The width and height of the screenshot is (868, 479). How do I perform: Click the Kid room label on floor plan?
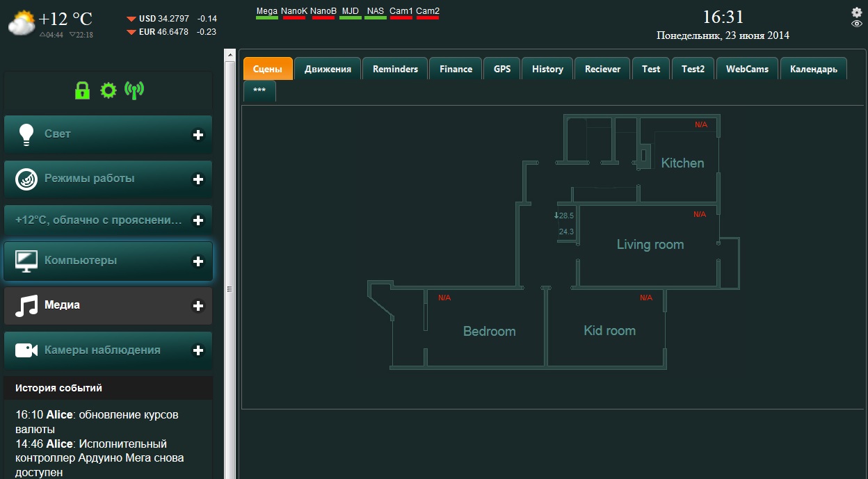coord(610,331)
